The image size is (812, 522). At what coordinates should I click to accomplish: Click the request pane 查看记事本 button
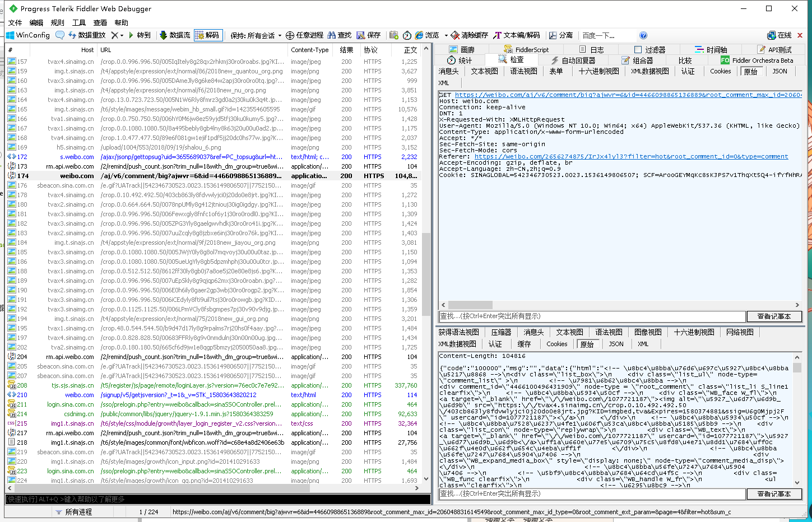click(x=774, y=316)
